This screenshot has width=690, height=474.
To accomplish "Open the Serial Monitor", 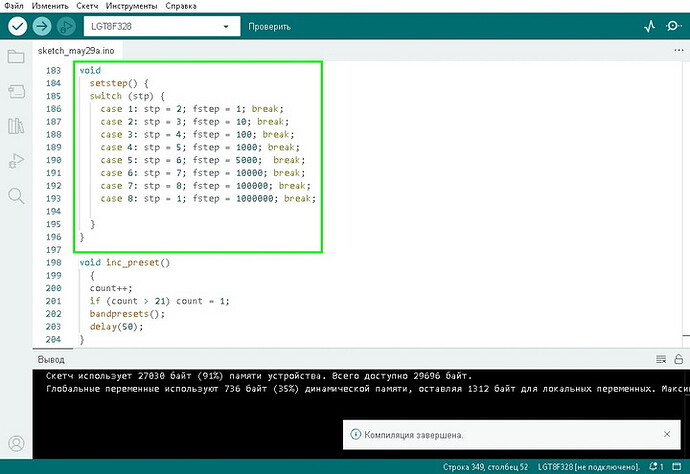I will coord(673,26).
